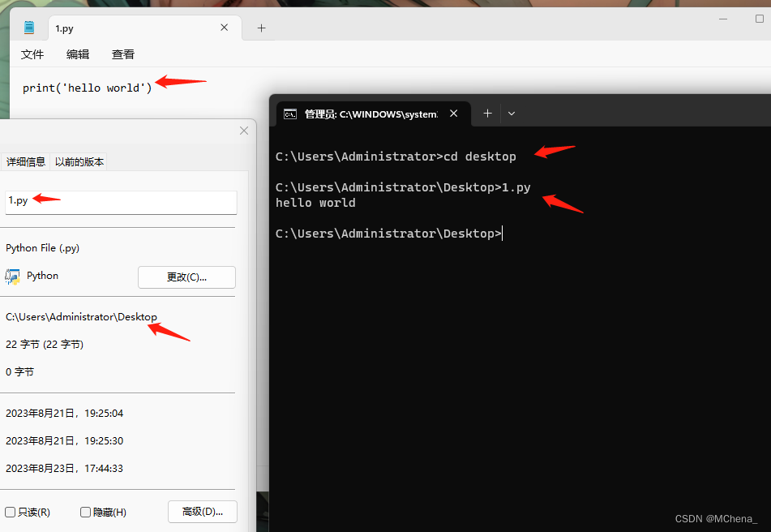Click the 高级(D)... button
The height and width of the screenshot is (532, 771).
click(203, 512)
